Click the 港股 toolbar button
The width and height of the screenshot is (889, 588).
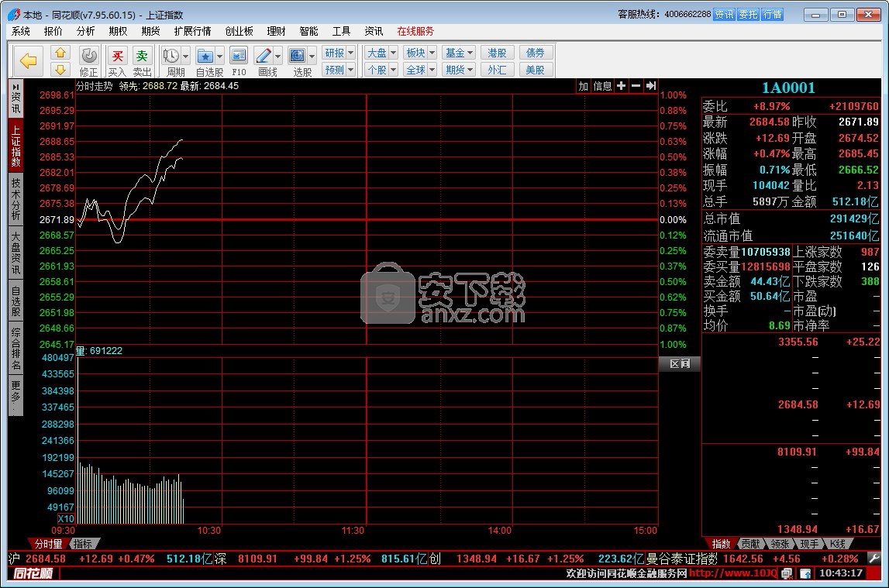point(498,53)
